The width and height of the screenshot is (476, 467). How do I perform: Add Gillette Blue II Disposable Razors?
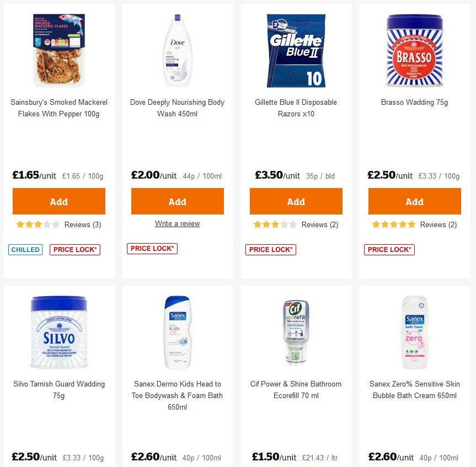[296, 201]
